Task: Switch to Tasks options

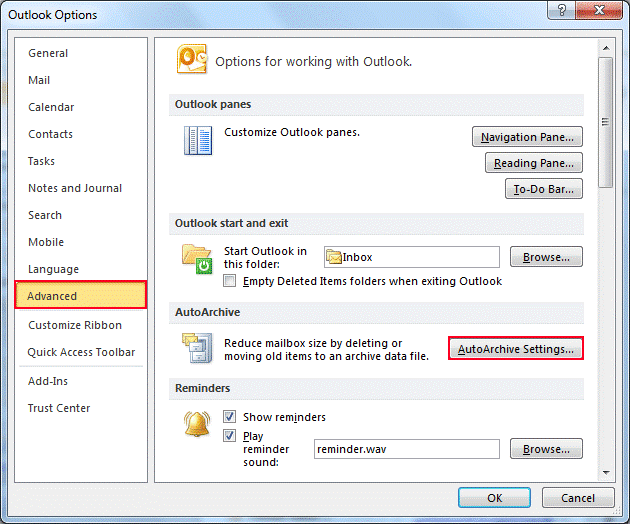Action: pyautogui.click(x=81, y=161)
